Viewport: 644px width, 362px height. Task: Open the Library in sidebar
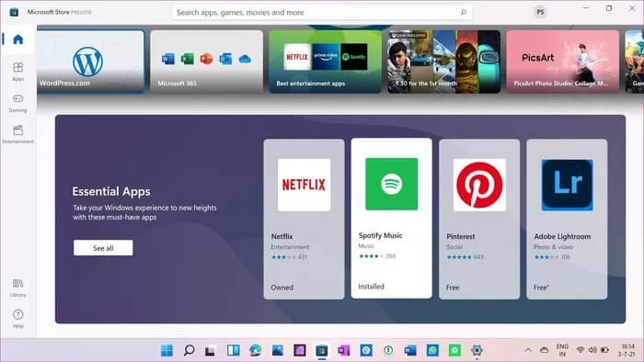coord(18,288)
